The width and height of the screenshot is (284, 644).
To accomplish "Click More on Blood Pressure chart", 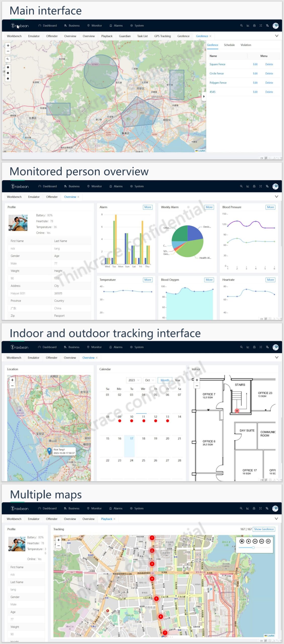I will (270, 207).
